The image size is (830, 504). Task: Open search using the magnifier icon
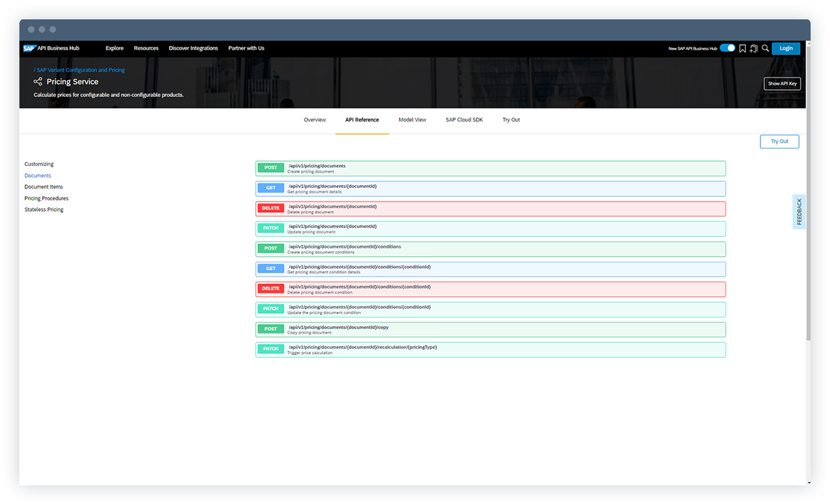765,48
